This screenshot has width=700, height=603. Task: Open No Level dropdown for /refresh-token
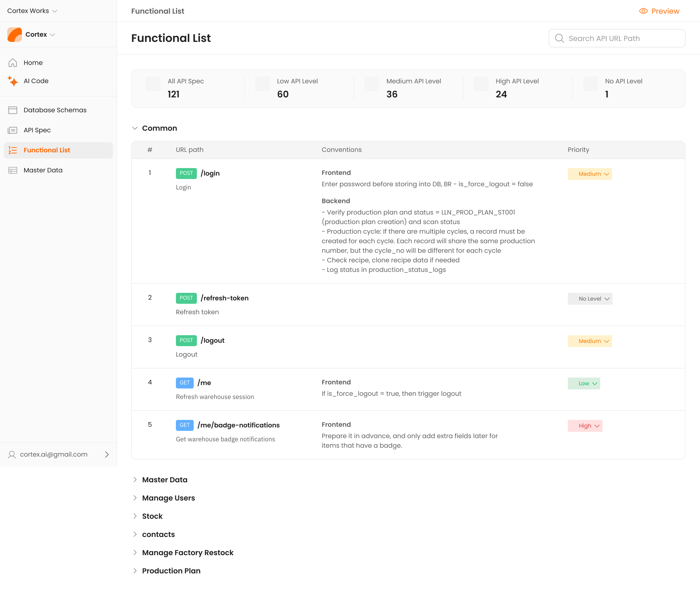tap(590, 299)
